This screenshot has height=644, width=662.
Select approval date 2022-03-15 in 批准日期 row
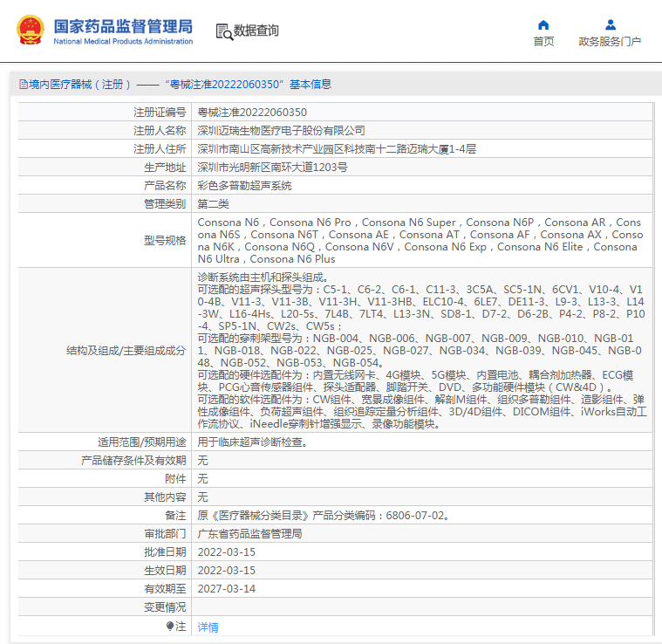click(x=226, y=552)
